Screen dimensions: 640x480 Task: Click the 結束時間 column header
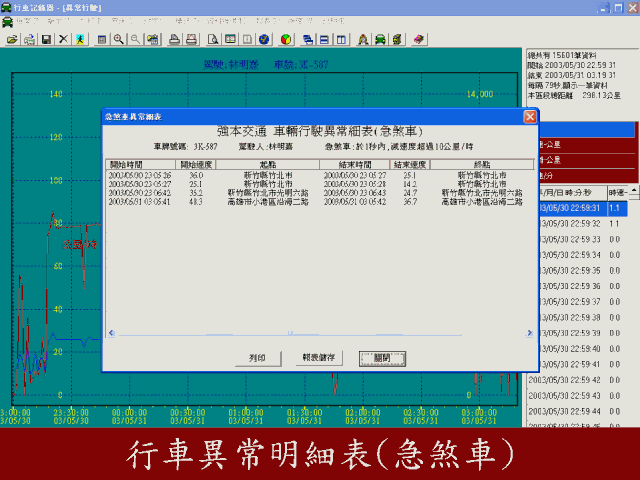(x=355, y=164)
